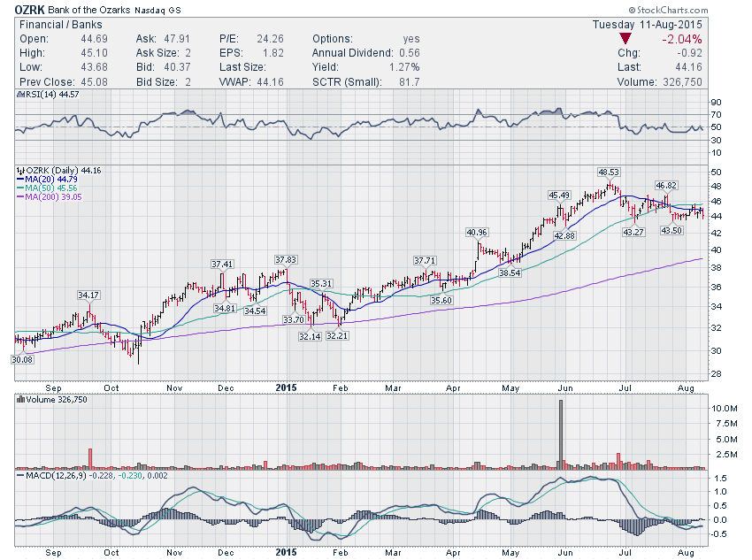Screen dimensions: 752x560
Task: Click the 33.70 price low label
Action: pyautogui.click(x=294, y=319)
